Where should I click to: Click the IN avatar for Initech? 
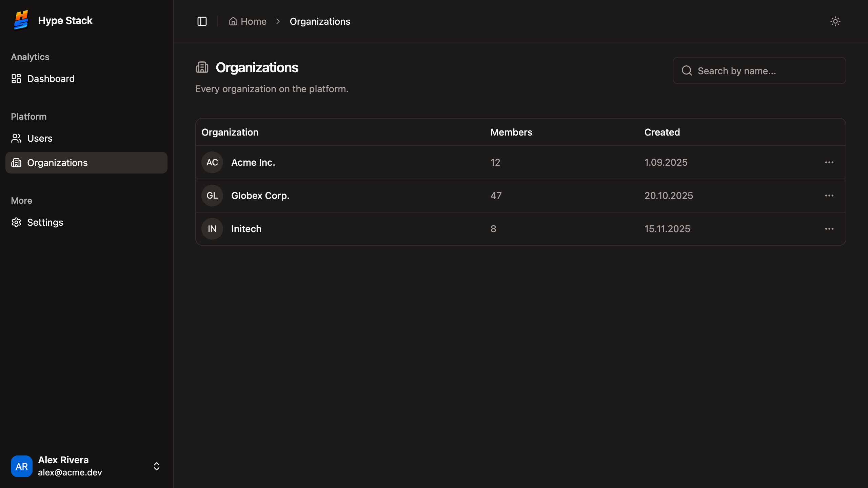pos(212,229)
